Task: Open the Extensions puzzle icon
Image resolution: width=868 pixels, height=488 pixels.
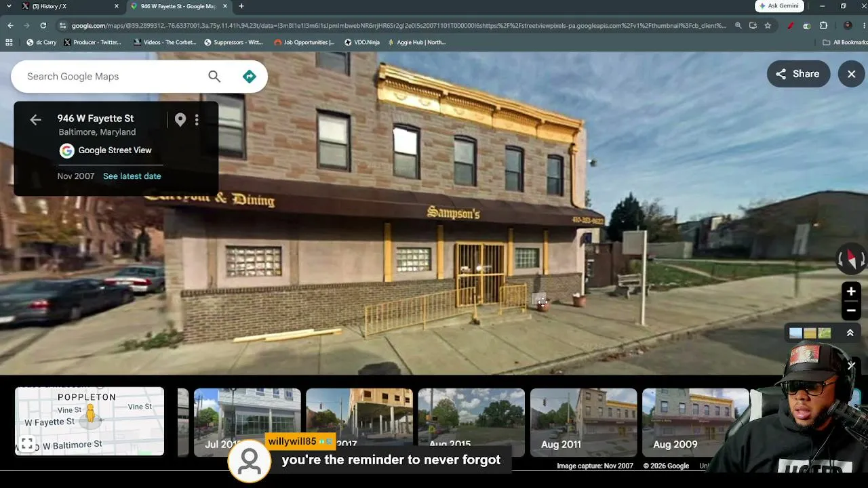Action: tap(823, 26)
